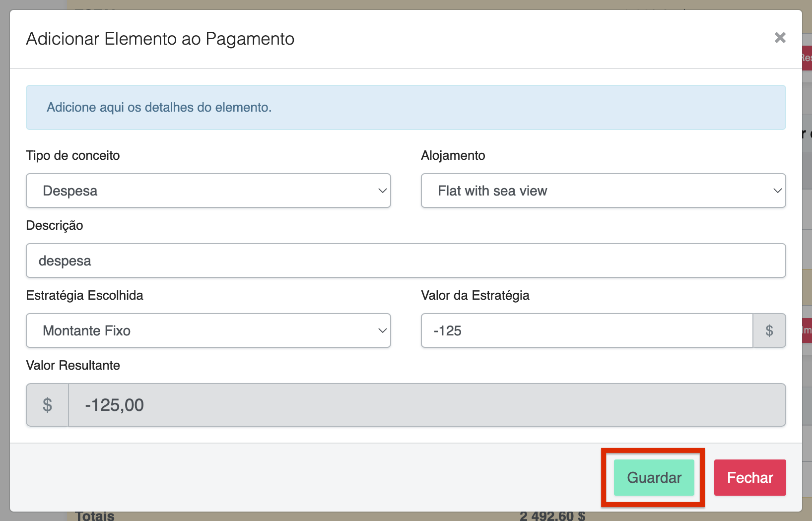Click the Descrição text field
The height and width of the screenshot is (521, 812).
(x=406, y=260)
